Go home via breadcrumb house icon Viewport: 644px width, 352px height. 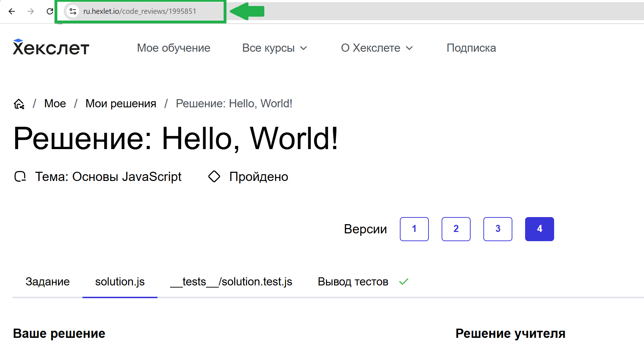click(19, 104)
